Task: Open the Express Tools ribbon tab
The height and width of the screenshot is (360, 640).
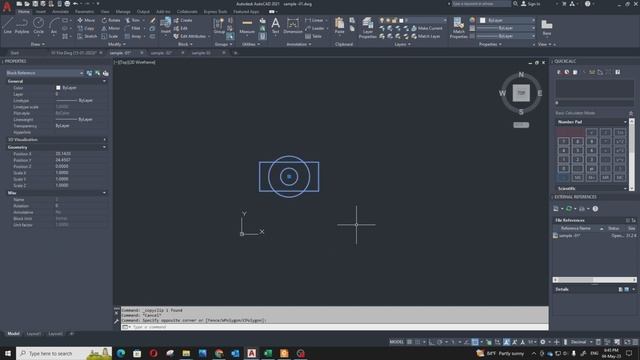Action: (x=215, y=12)
